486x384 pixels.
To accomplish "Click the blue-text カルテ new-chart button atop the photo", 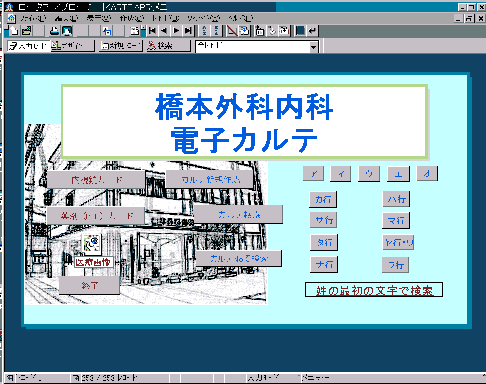I will (210, 179).
